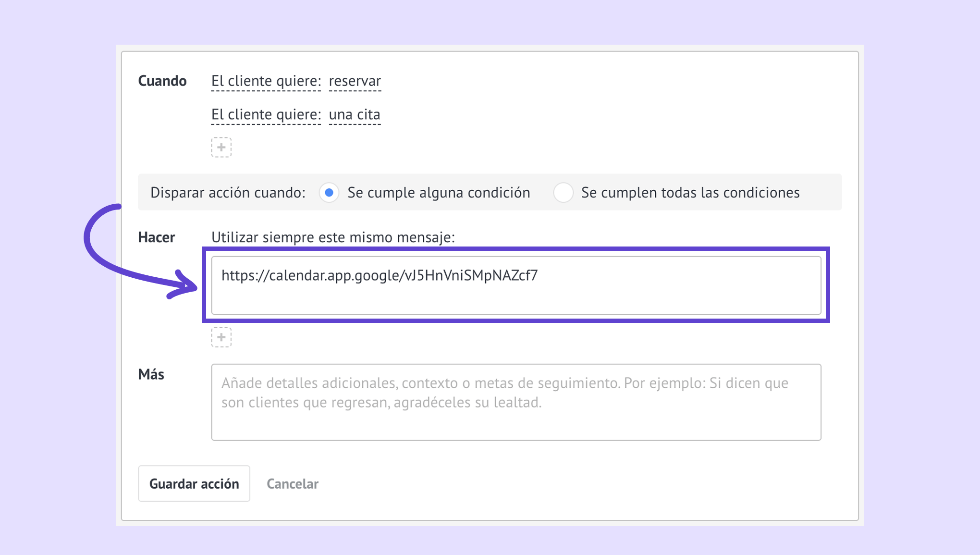Click the 'Se cumplen todas las condiciones' label text

690,193
